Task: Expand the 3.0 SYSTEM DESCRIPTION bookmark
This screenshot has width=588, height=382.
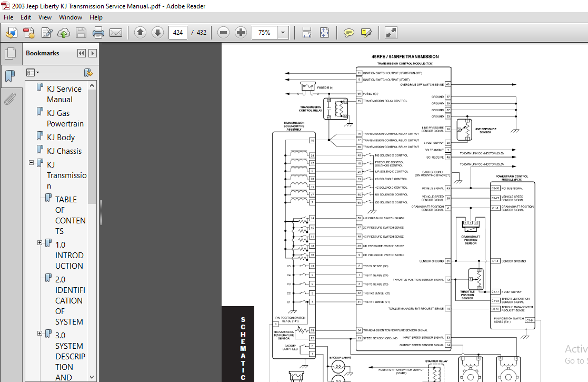Action: (40, 333)
